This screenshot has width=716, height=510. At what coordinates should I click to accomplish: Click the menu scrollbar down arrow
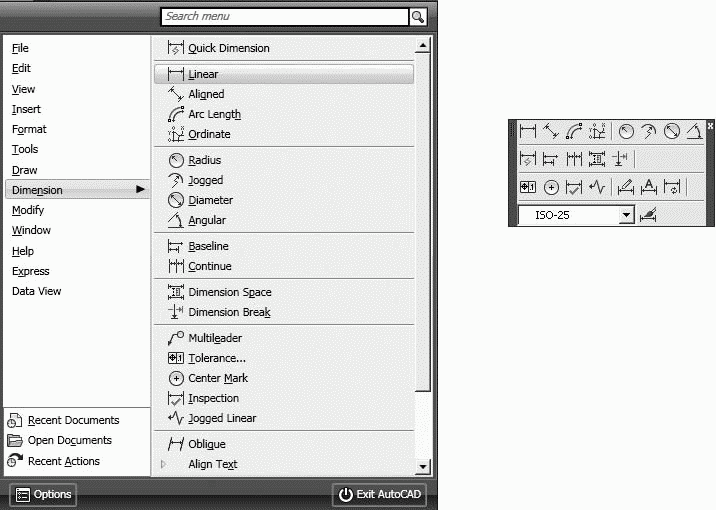(x=423, y=466)
